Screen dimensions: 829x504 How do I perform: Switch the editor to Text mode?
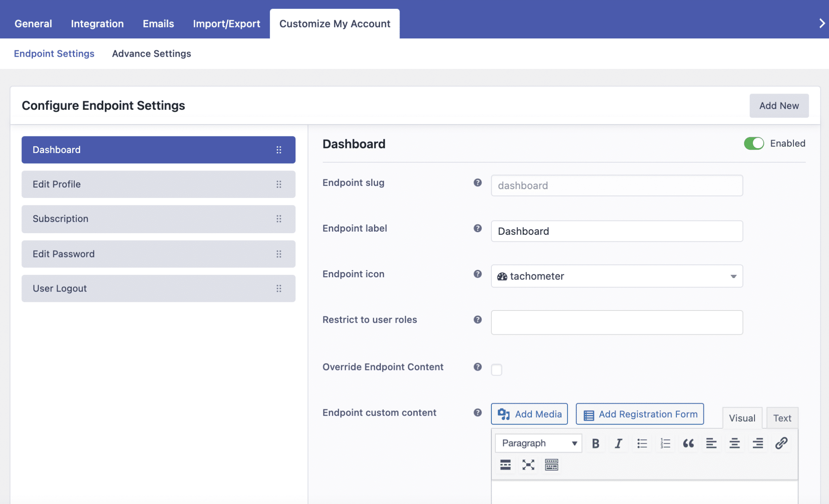782,417
